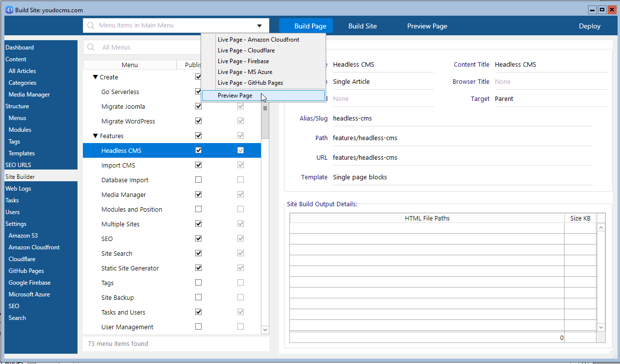Open the Menu Items in Main Menu dropdown arrow
The width and height of the screenshot is (620, 364).
pos(259,26)
